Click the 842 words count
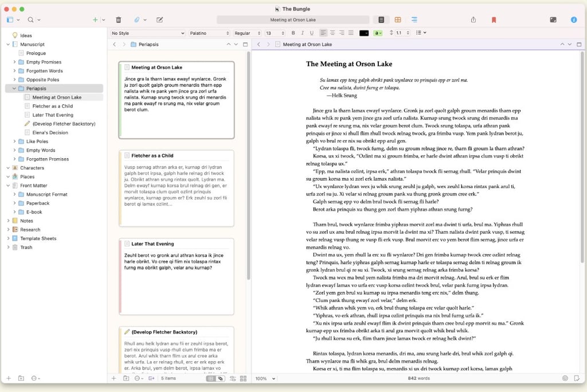This screenshot has height=392, width=587. coord(418,378)
